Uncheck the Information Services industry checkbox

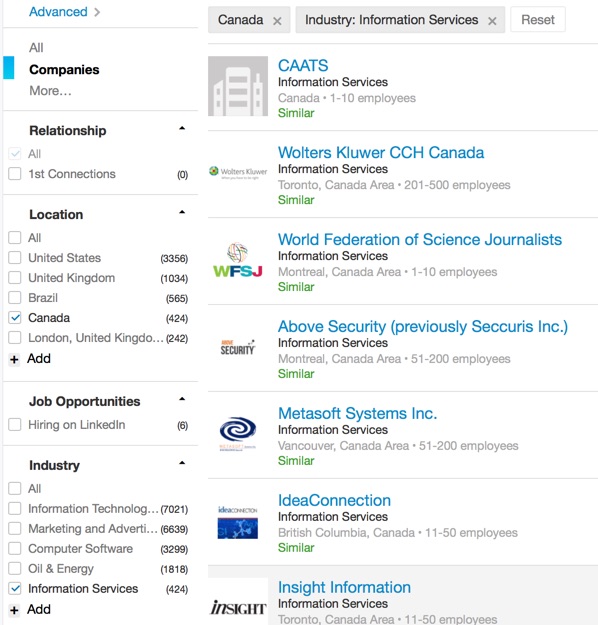click(x=15, y=588)
